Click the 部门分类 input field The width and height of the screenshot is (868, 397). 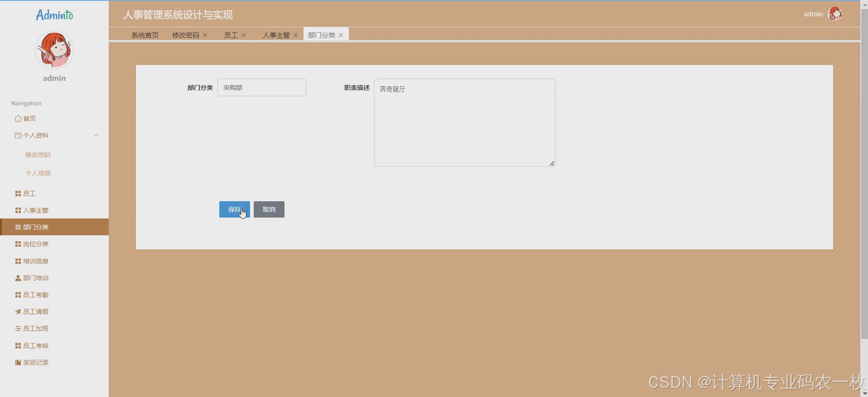pyautogui.click(x=262, y=87)
